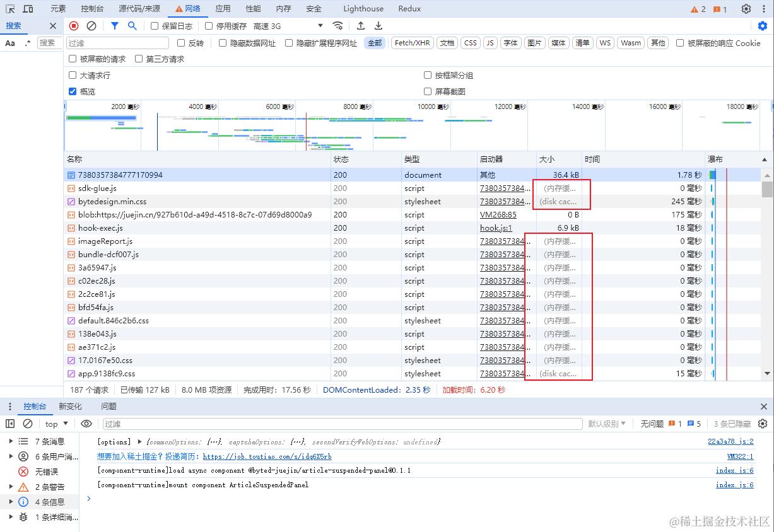Open network search magnifier icon
Viewport: 774px width, 532px height.
coord(132,26)
